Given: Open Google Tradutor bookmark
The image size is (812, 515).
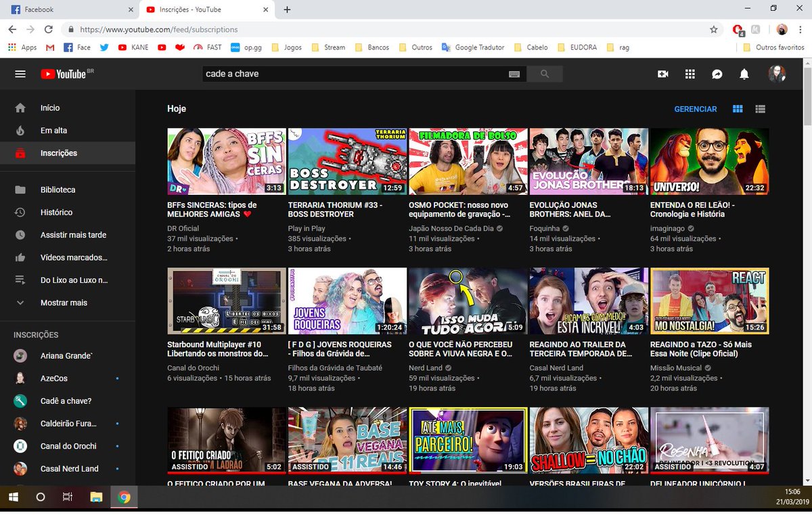Looking at the screenshot, I should click(473, 47).
